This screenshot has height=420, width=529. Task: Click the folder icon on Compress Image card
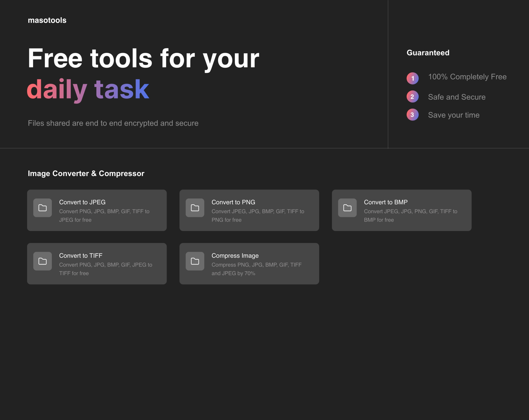[x=195, y=261]
